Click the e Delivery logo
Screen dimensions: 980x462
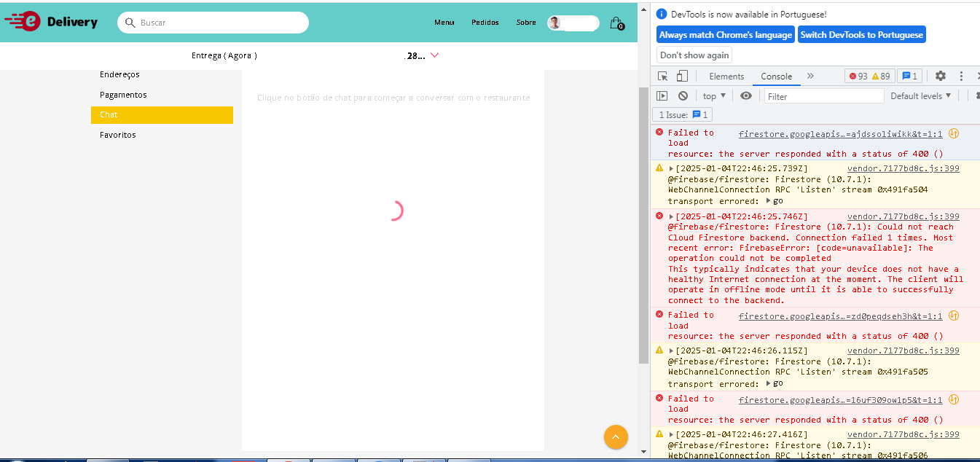coord(51,22)
